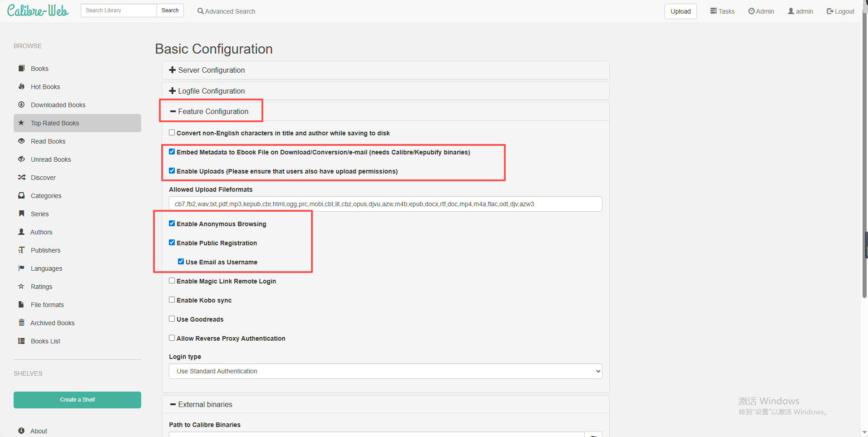This screenshot has width=868, height=437.
Task: Click the Languages flag icon
Action: [x=21, y=268]
